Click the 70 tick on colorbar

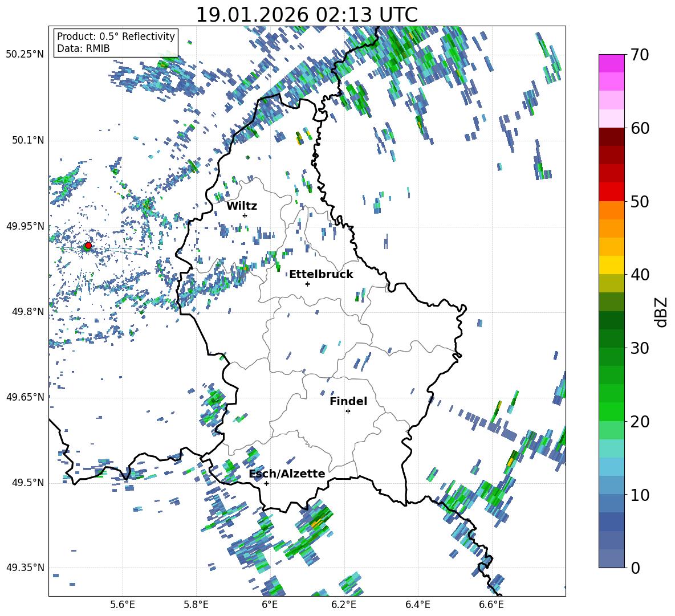coord(640,55)
